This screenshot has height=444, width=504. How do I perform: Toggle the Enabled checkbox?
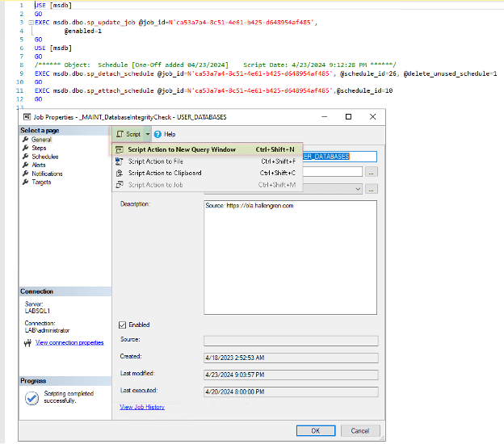pos(122,325)
